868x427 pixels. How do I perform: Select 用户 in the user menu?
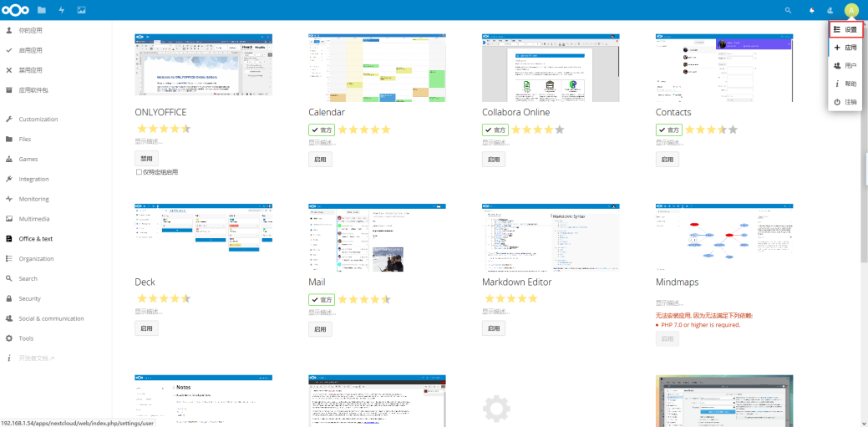845,65
